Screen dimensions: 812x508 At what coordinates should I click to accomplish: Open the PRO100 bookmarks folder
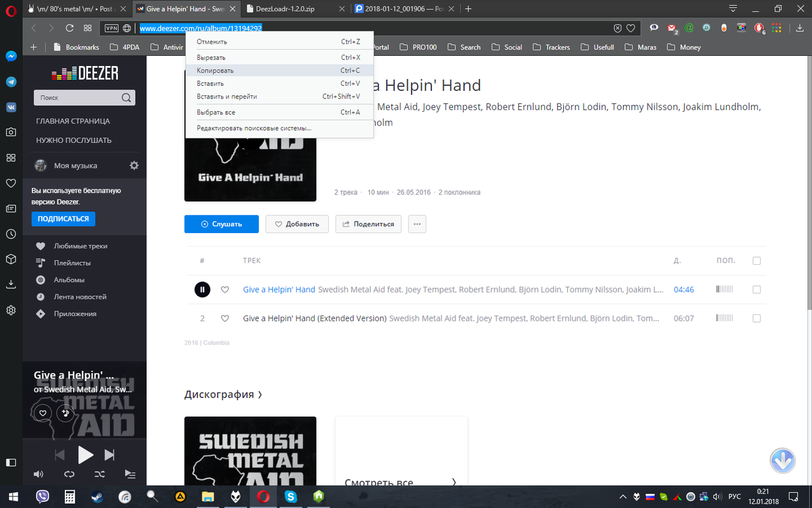[x=418, y=47]
